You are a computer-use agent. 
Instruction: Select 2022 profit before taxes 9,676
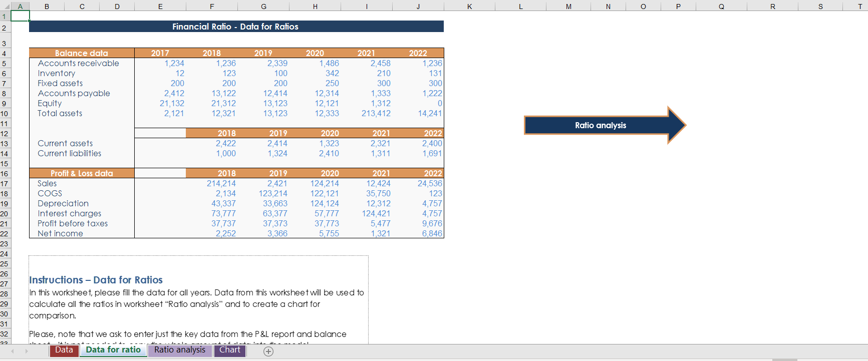click(432, 223)
